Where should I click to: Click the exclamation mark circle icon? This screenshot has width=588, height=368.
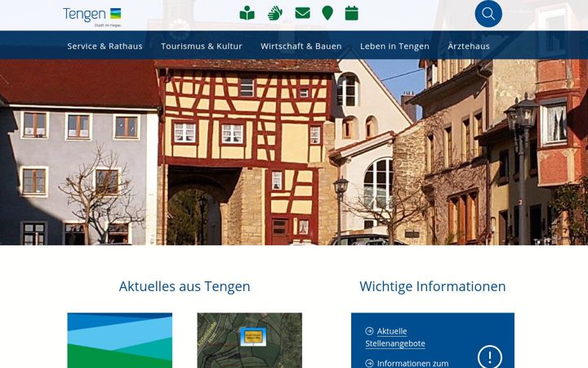[490, 357]
